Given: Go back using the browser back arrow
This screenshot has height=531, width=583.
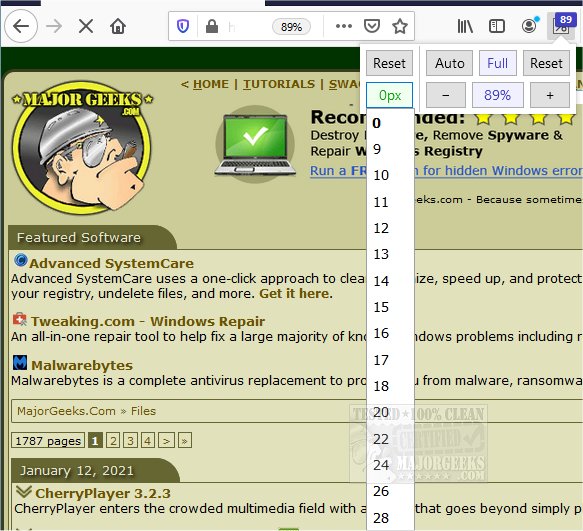Looking at the screenshot, I should pos(21,26).
